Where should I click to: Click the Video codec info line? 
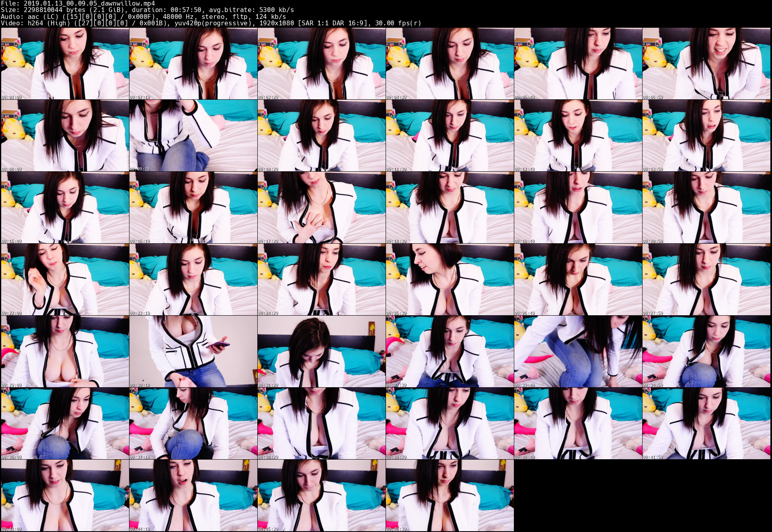click(211, 23)
